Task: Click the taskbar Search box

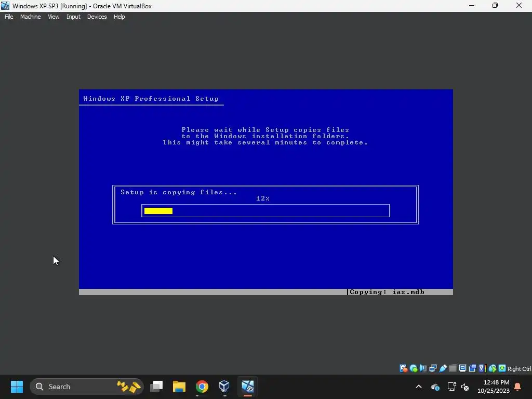Action: pos(87,387)
